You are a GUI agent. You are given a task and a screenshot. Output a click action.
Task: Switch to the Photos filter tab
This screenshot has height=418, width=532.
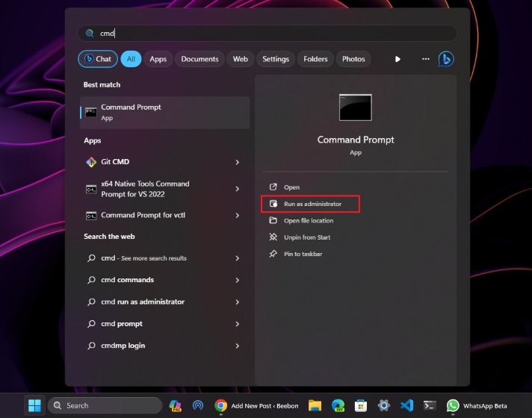353,59
